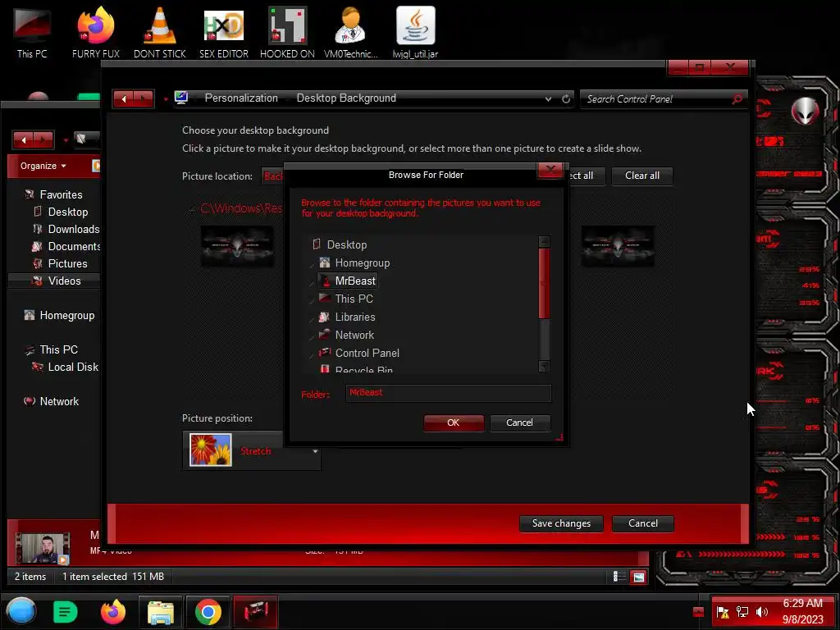This screenshot has height=630, width=840.
Task: Select the right Alienware wallpaper thumbnail
Action: [x=618, y=246]
